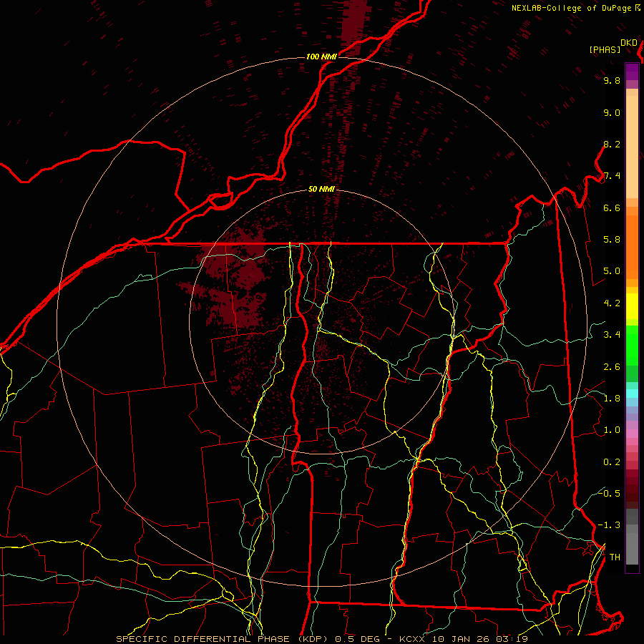Click the [PHAS] units label
The height and width of the screenshot is (644, 644).
coord(605,49)
